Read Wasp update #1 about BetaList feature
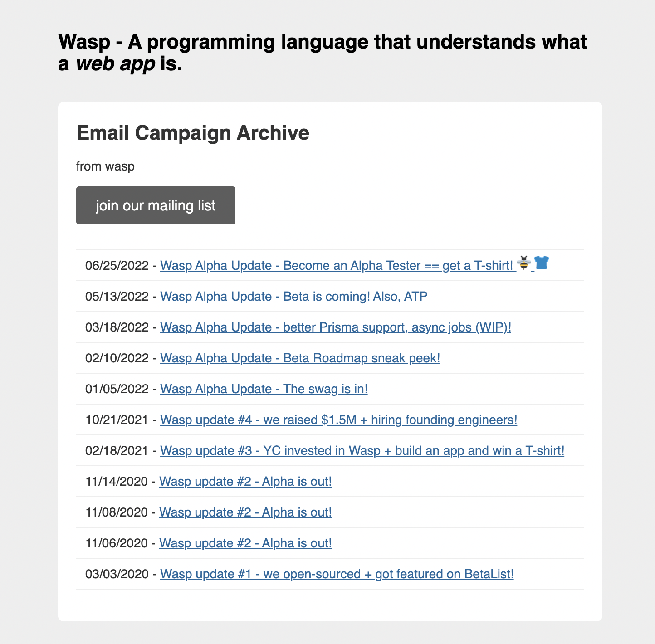This screenshot has width=655, height=644. coord(337,574)
